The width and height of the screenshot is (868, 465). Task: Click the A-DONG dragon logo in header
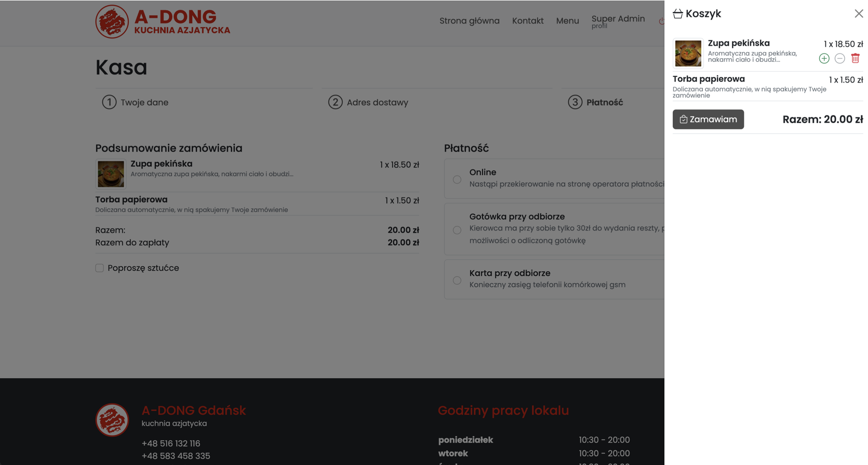coord(112,22)
